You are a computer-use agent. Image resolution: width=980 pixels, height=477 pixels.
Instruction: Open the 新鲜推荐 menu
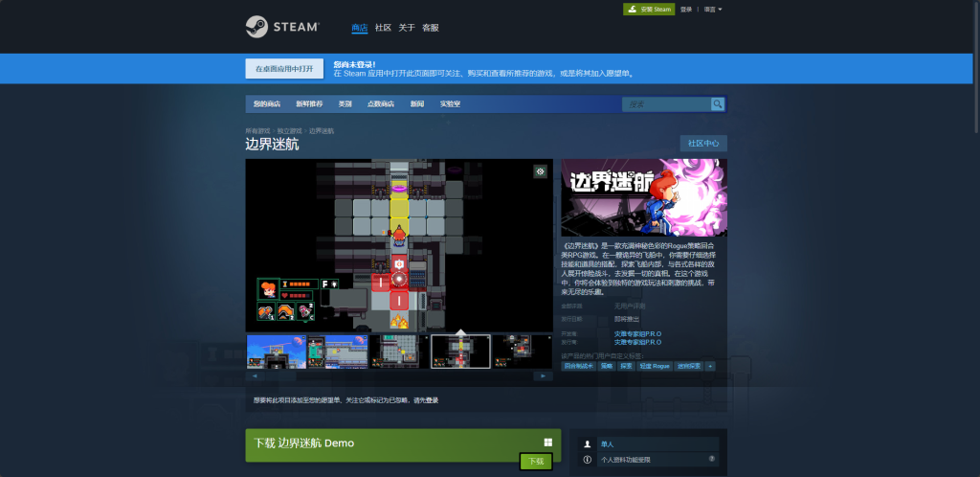(x=309, y=103)
